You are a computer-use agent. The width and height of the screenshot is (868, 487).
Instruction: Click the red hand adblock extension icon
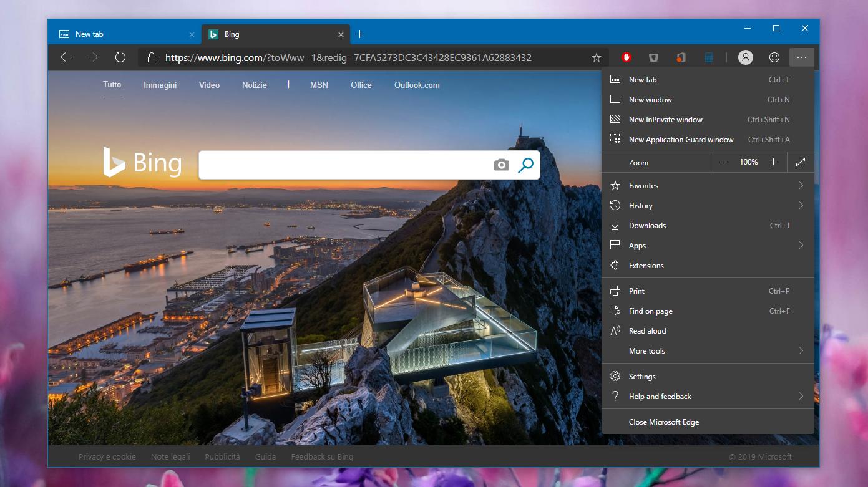point(627,57)
